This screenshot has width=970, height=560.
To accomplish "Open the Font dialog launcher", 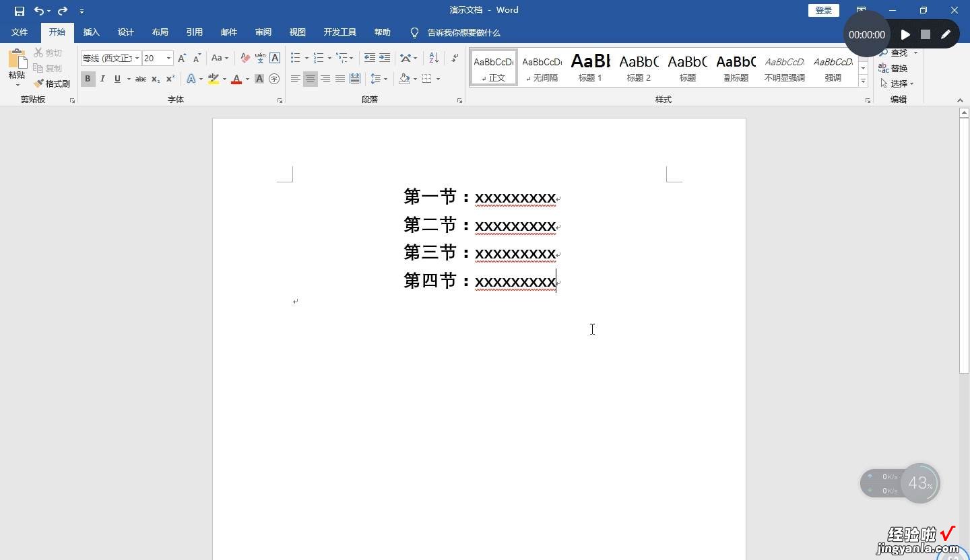I will pos(280,100).
